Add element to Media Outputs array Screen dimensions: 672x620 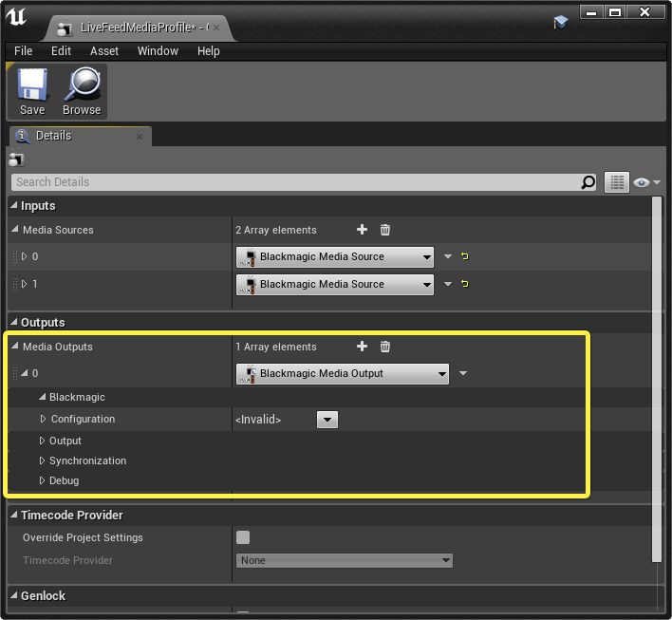[x=362, y=347]
